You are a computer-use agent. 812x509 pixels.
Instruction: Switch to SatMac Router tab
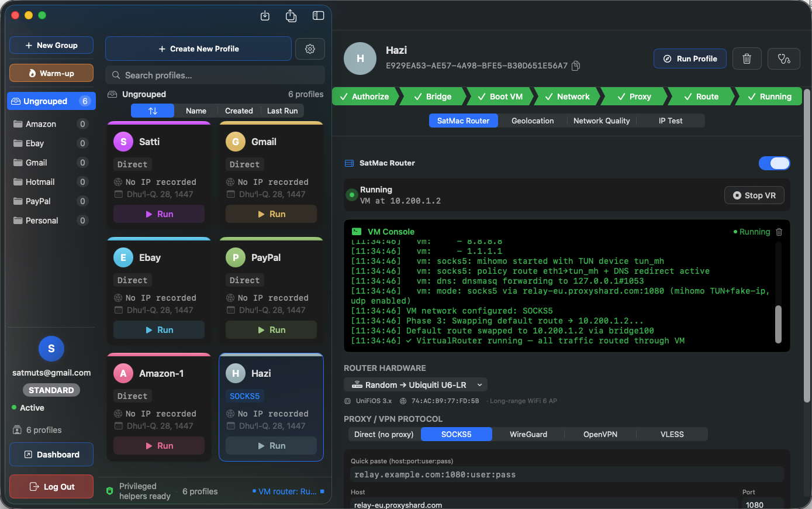464,121
